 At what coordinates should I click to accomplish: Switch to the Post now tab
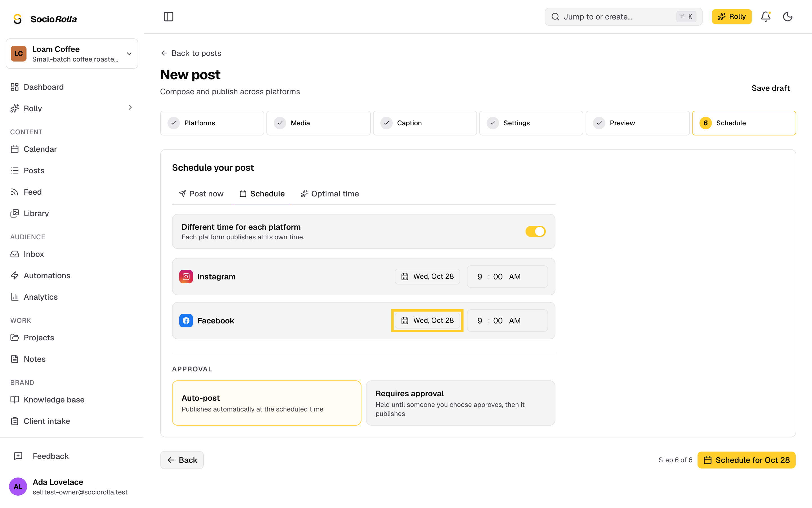201,194
